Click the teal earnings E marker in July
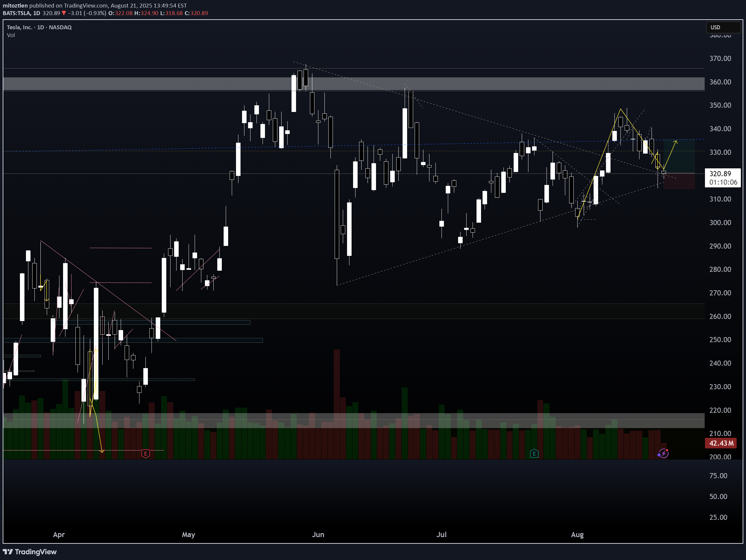 534,454
